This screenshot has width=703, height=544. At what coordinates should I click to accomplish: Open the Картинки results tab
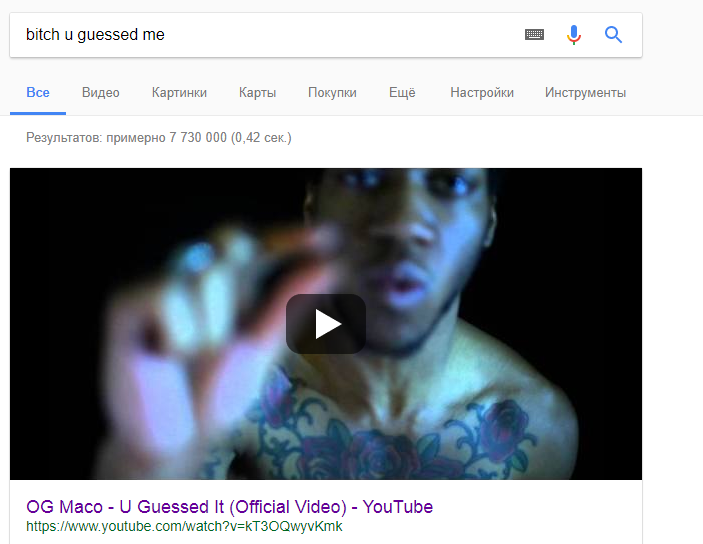(179, 93)
